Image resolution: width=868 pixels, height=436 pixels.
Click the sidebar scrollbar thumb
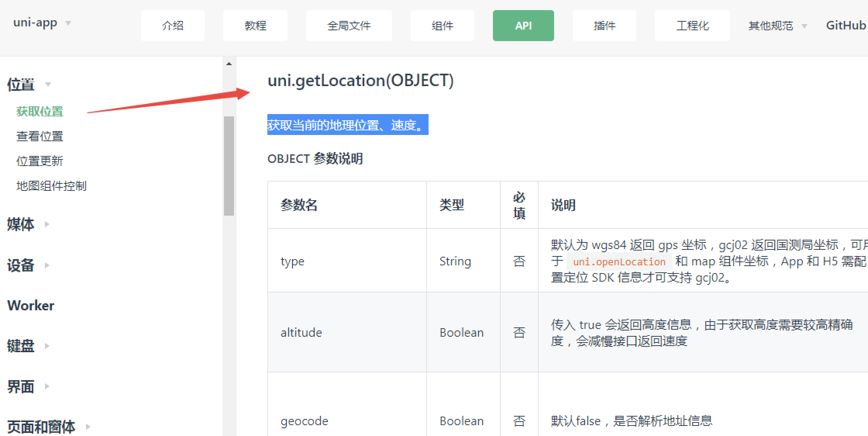click(x=229, y=166)
